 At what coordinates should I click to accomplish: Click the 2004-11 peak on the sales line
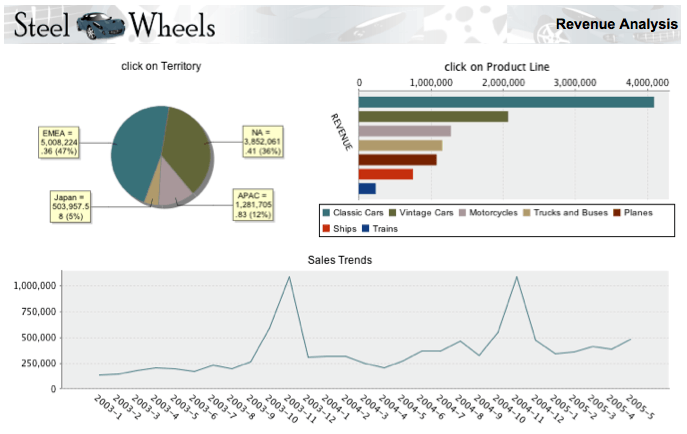pos(517,277)
